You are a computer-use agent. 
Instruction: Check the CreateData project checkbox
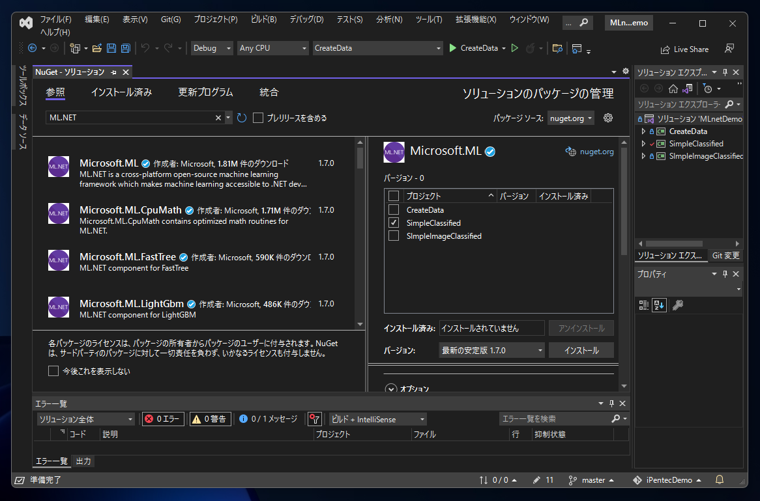394,209
